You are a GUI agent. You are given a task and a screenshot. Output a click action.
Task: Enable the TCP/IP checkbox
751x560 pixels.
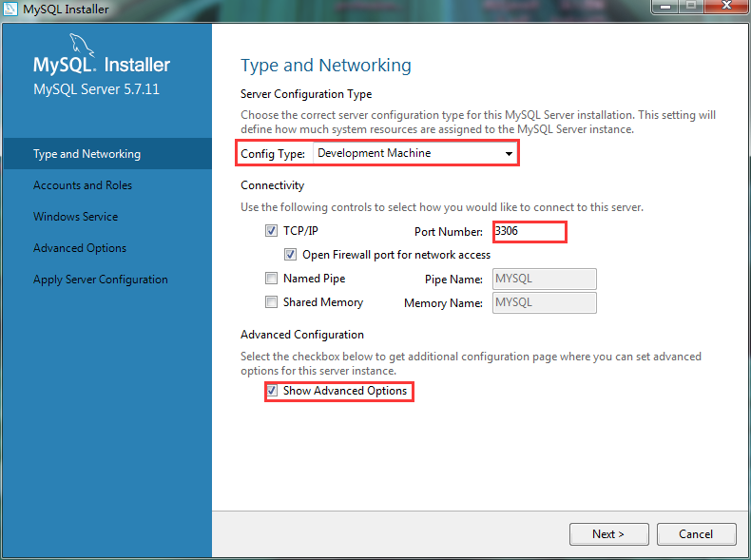point(271,231)
